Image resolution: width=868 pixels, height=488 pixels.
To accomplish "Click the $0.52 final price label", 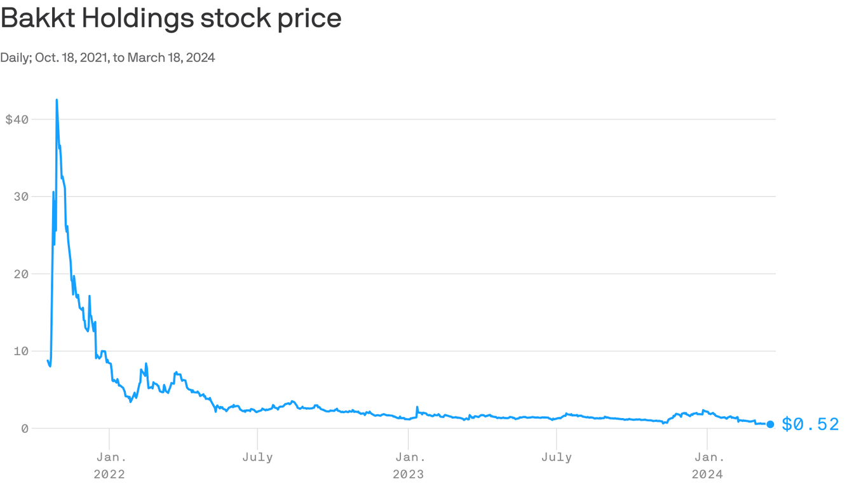I will click(810, 424).
